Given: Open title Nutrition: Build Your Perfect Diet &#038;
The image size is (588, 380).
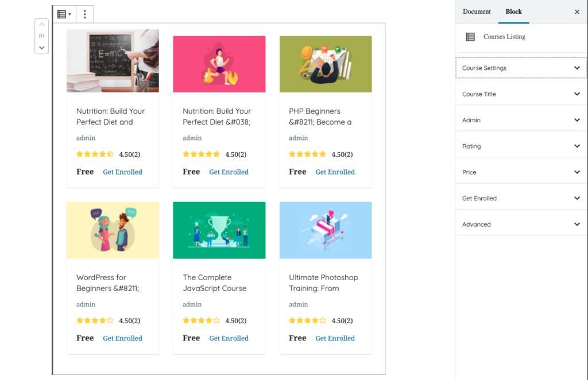Looking at the screenshot, I should point(216,117).
